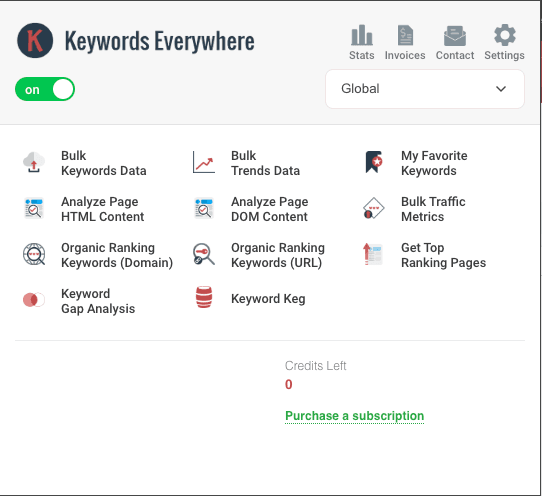
Task: Open Organic Ranking Keywords (URL) link
Action: [x=278, y=255]
